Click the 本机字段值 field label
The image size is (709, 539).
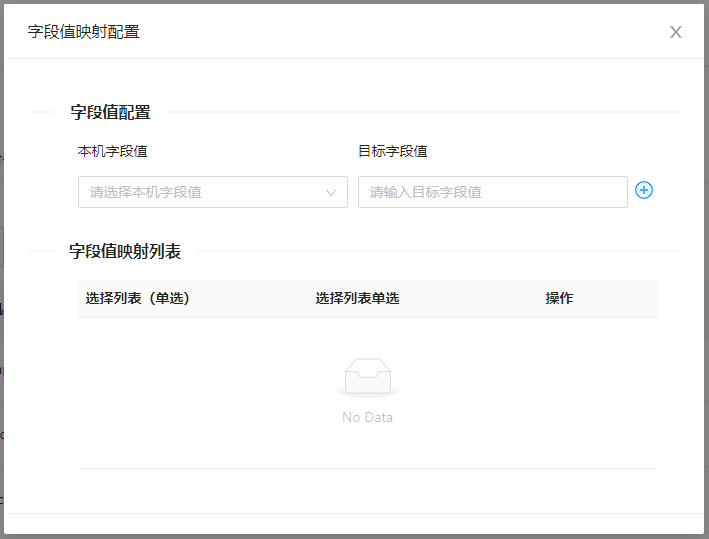point(113,151)
